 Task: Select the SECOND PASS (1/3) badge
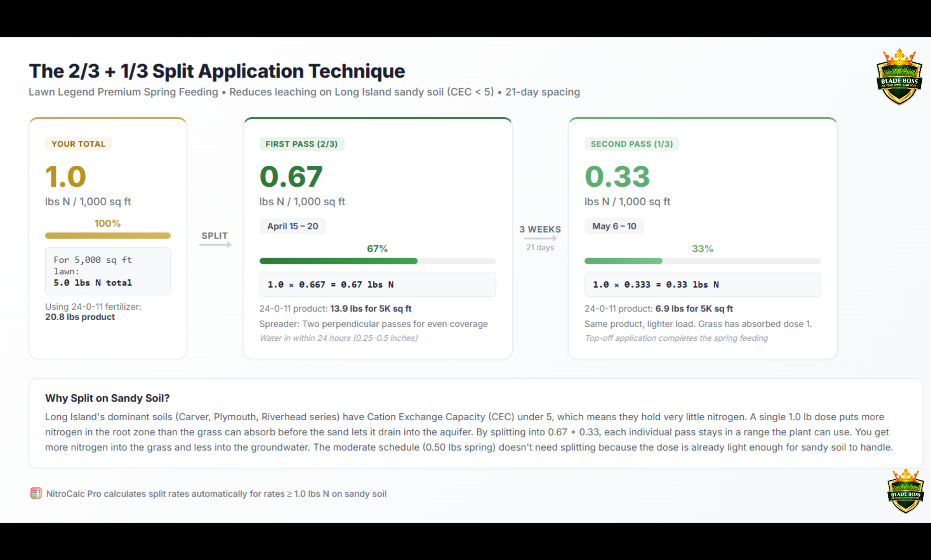tap(632, 144)
